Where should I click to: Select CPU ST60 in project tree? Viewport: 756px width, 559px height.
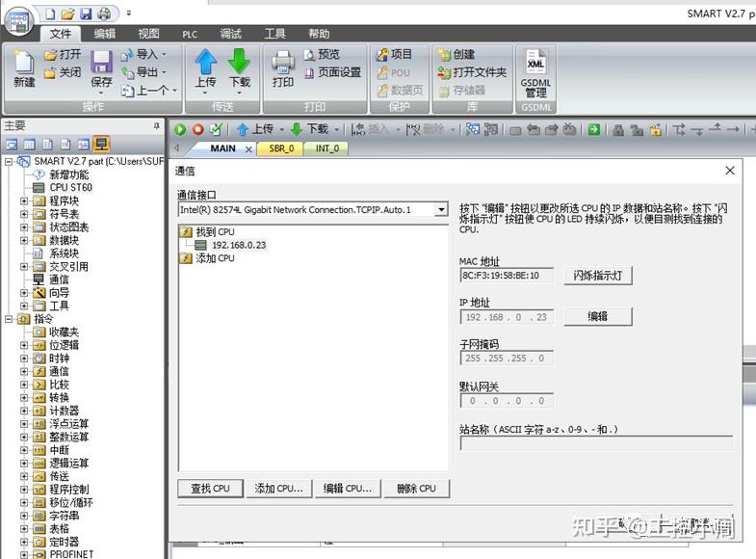point(70,188)
